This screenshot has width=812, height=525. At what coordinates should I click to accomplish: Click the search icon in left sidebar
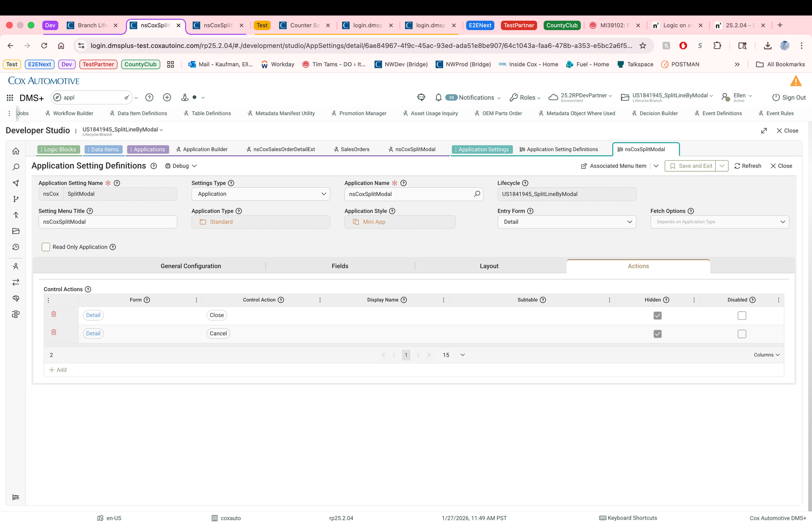[16, 167]
